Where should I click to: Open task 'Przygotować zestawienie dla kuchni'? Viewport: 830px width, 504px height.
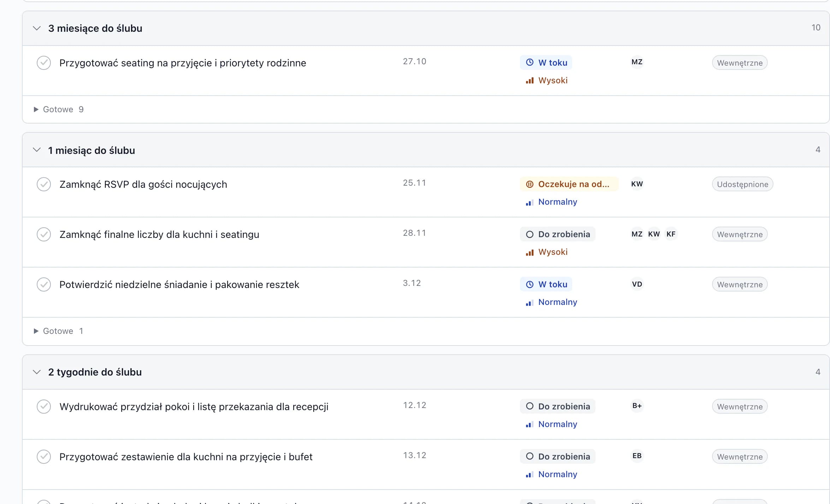(x=186, y=457)
